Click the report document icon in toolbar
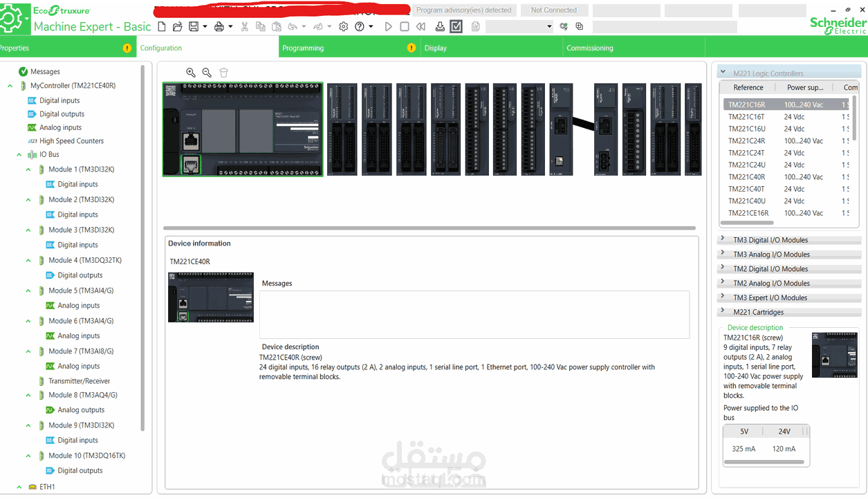Screen dimensions: 868x498 pyautogui.click(x=476, y=26)
